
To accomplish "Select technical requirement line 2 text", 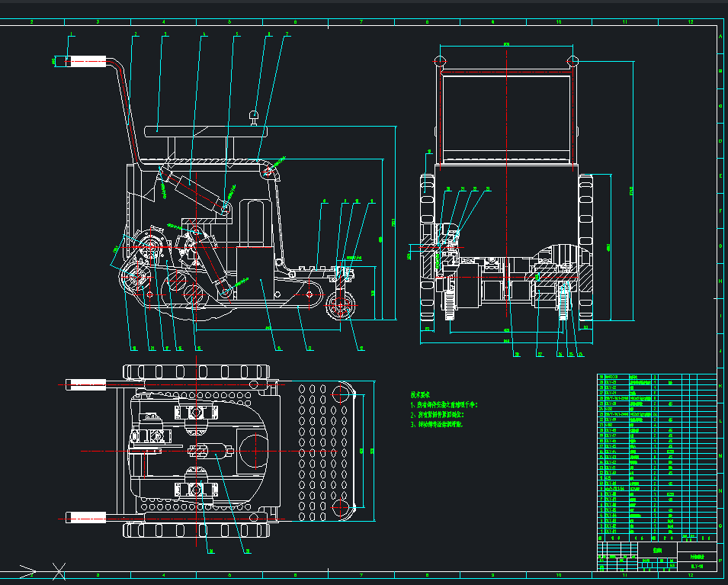I will coord(438,414).
